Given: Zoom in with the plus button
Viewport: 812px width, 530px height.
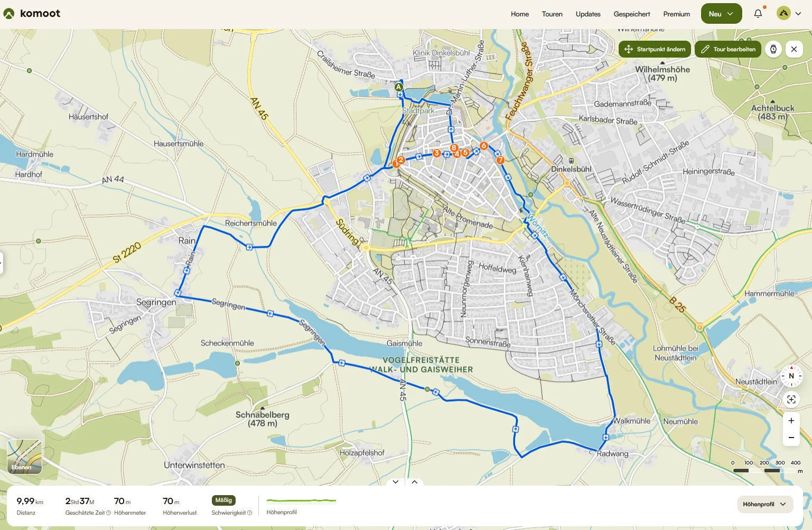Looking at the screenshot, I should pos(791,421).
